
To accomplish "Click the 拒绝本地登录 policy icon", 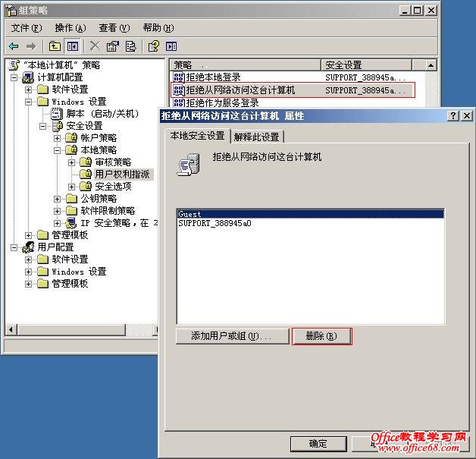I will [179, 77].
